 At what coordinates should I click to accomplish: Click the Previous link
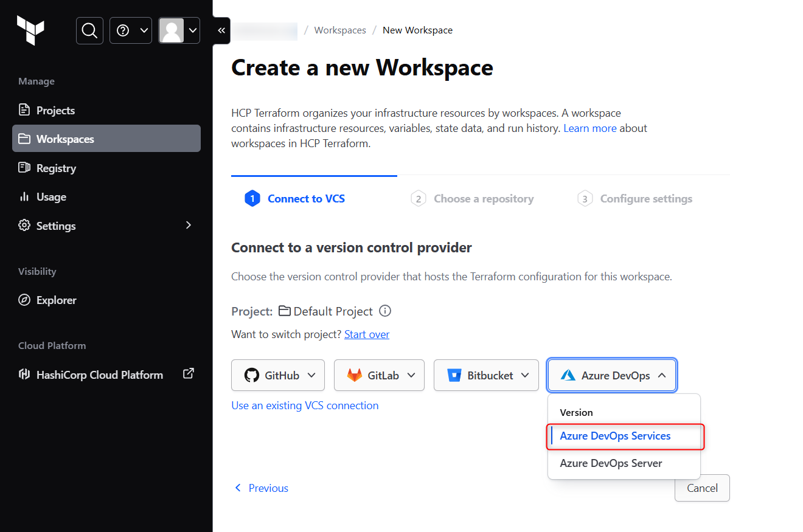point(262,488)
